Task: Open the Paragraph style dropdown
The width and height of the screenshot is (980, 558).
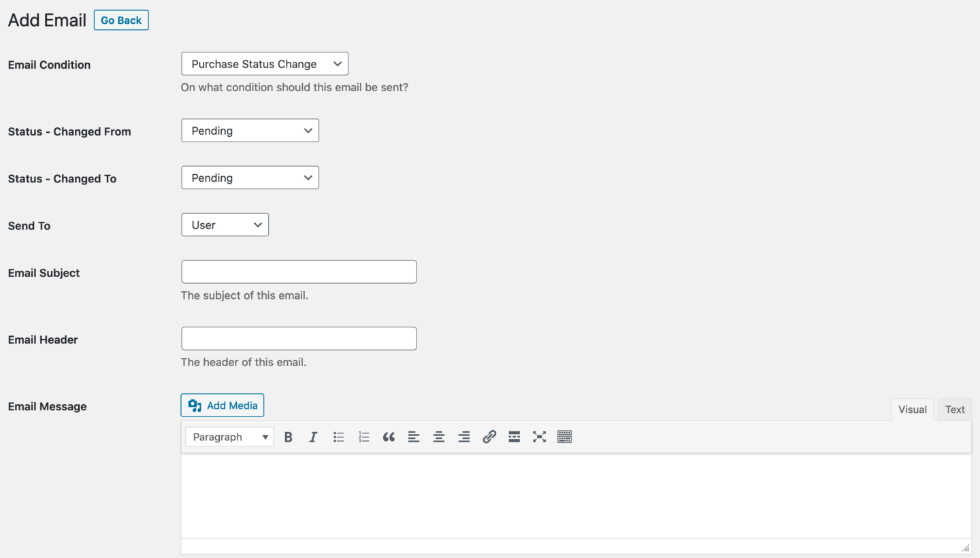Action: pos(229,436)
